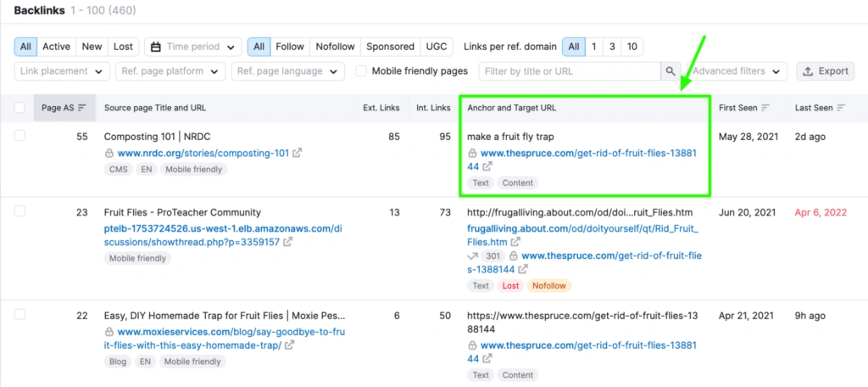Check the select-all rows header checkbox
This screenshot has width=868, height=387.
(x=19, y=108)
